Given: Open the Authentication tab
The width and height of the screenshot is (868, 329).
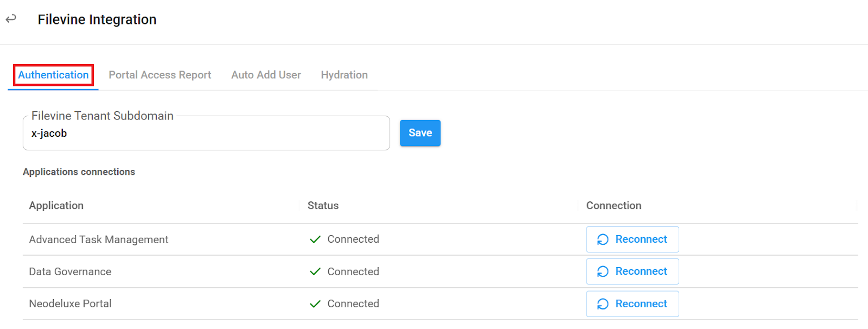Looking at the screenshot, I should [53, 75].
